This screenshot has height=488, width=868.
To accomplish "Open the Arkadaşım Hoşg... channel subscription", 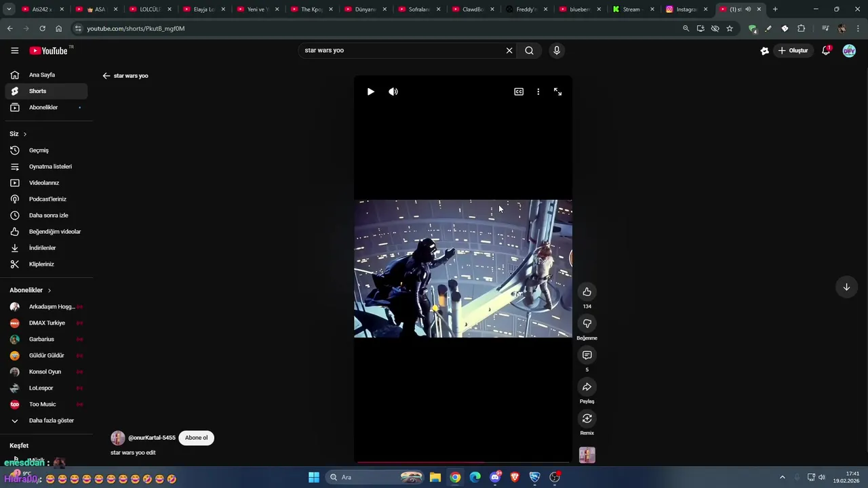I will point(46,306).
